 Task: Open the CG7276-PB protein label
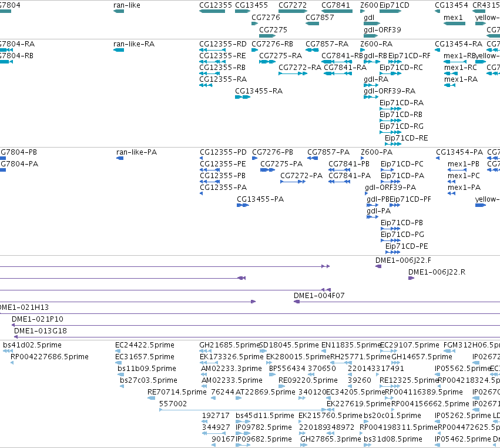tap(272, 152)
